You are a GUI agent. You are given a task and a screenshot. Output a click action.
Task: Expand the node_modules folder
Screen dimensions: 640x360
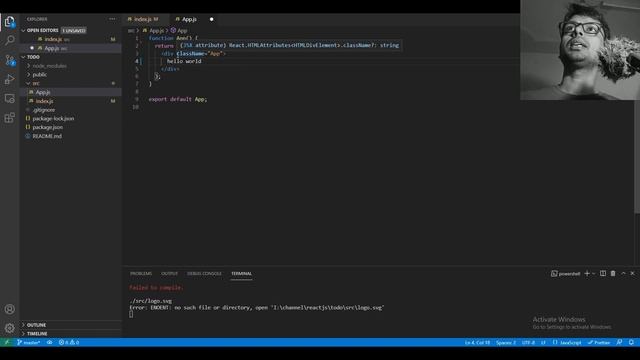point(49,66)
